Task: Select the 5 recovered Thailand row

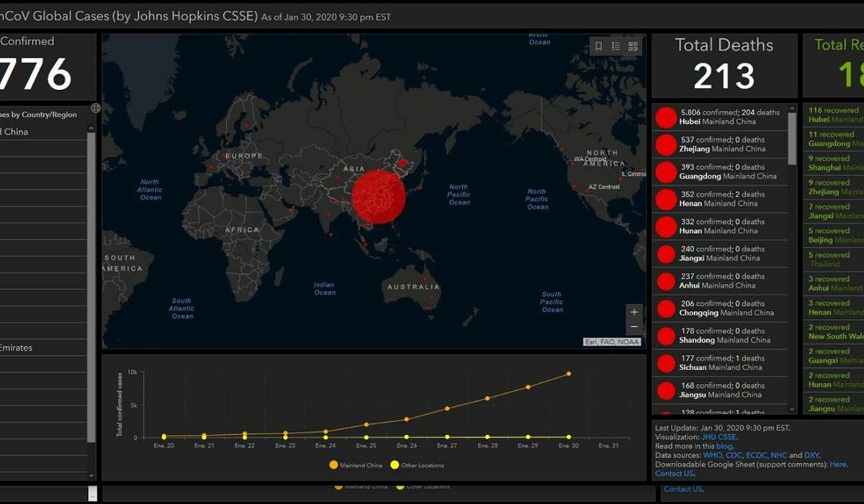Action: [834, 260]
